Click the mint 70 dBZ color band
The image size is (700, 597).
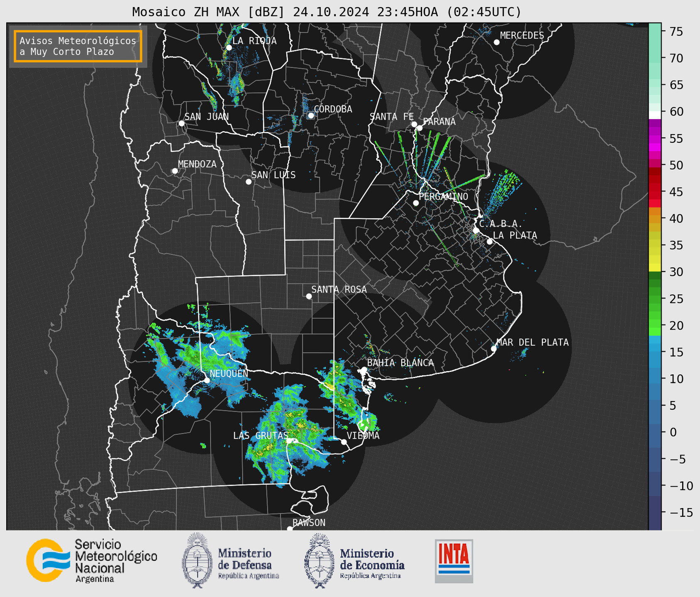655,58
